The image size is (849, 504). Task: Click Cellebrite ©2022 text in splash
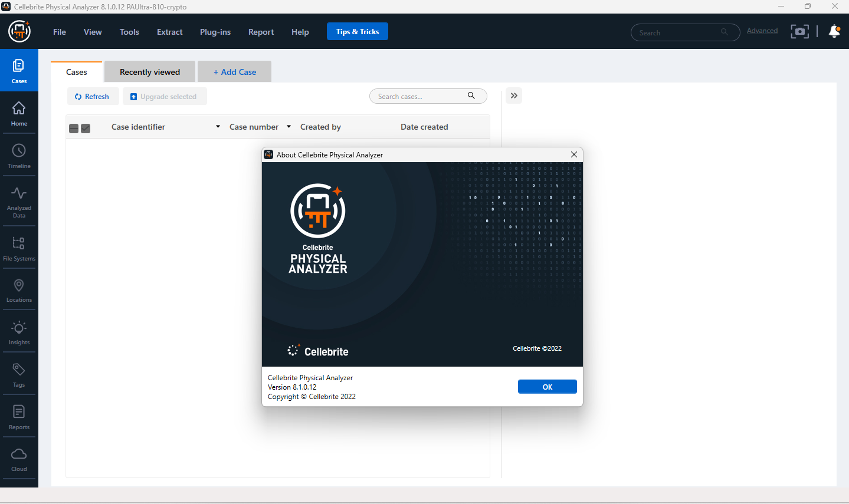click(537, 348)
